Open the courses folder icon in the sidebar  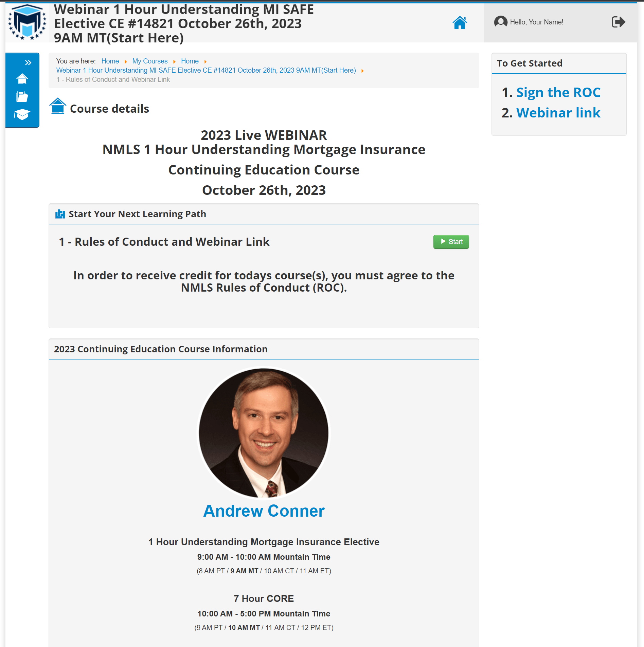pos(22,96)
